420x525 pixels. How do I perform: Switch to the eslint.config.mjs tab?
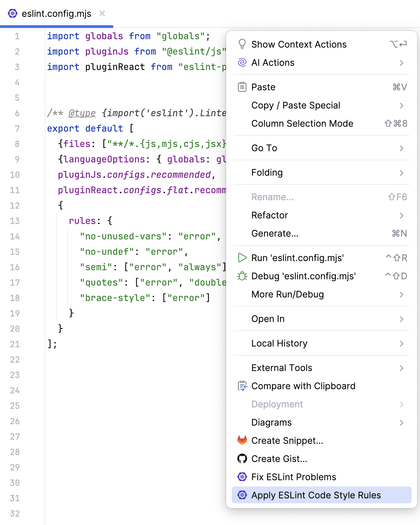coord(56,14)
